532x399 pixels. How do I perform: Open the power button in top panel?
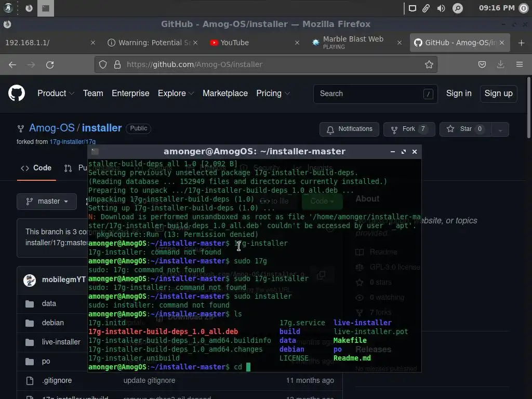point(524,8)
